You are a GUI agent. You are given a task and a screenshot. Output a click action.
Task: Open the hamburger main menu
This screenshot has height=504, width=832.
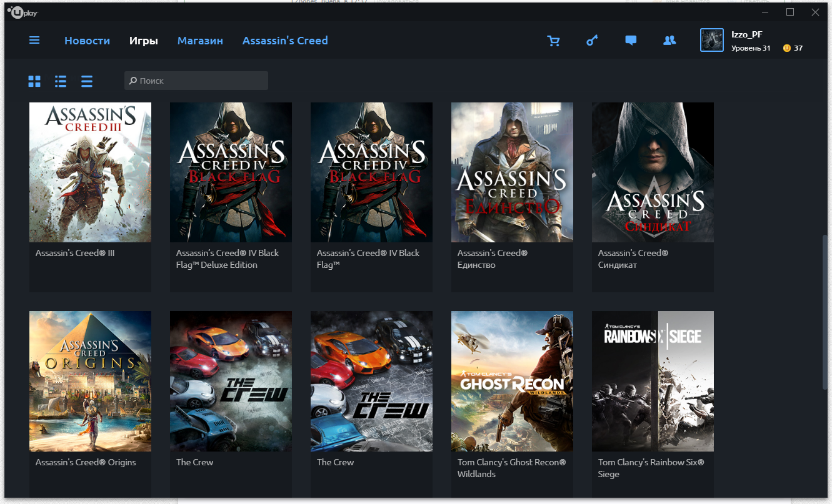[x=34, y=40]
